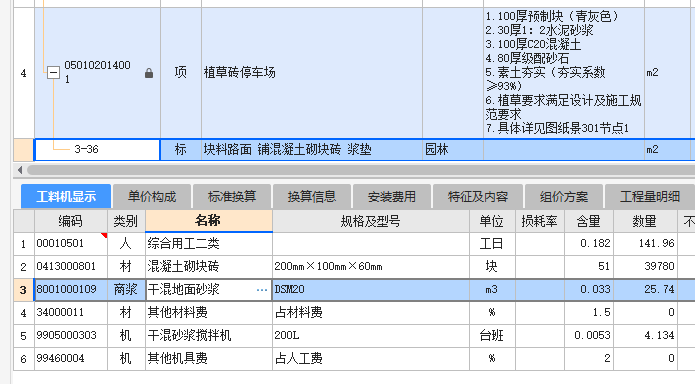Viewport: 695px width, 384px height.
Task: Show the 特征及内容 tab
Action: click(x=478, y=196)
